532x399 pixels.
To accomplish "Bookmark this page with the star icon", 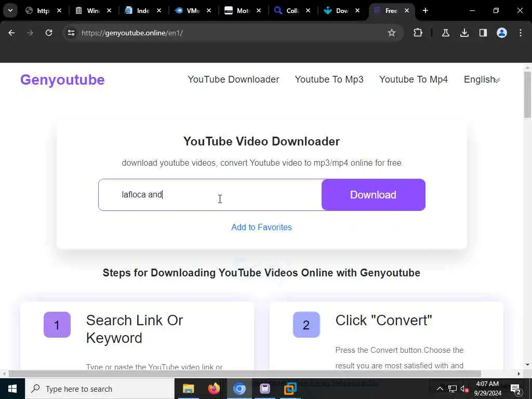I will [392, 33].
